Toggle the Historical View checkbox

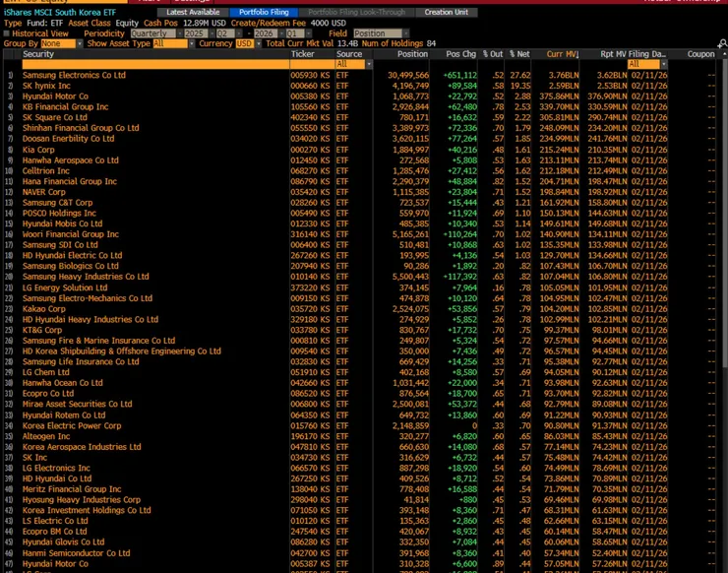[7, 33]
